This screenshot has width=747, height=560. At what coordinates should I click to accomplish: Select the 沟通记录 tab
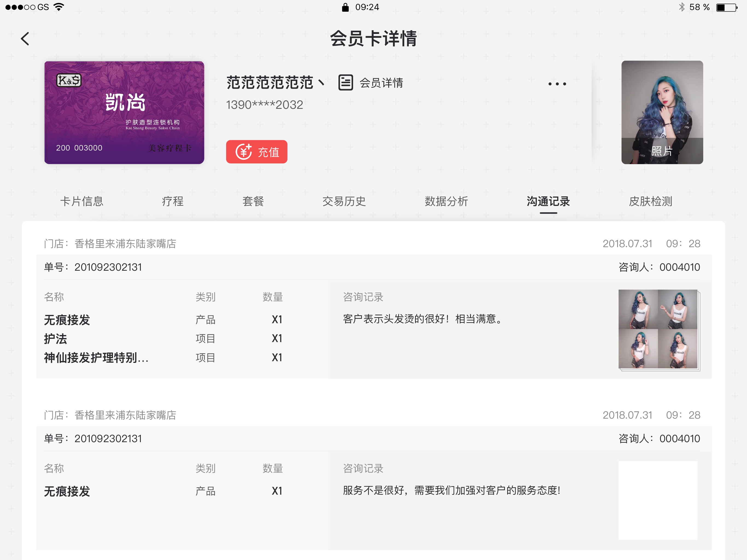point(548,201)
